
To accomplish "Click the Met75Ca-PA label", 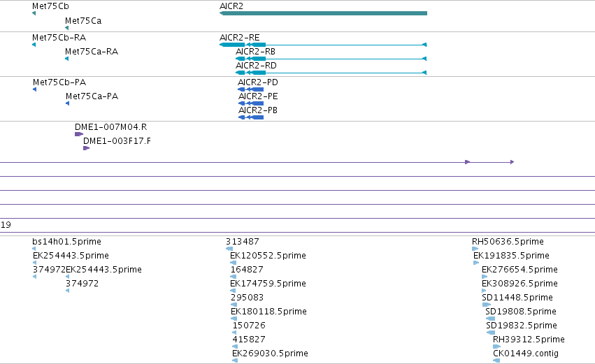I will point(92,96).
